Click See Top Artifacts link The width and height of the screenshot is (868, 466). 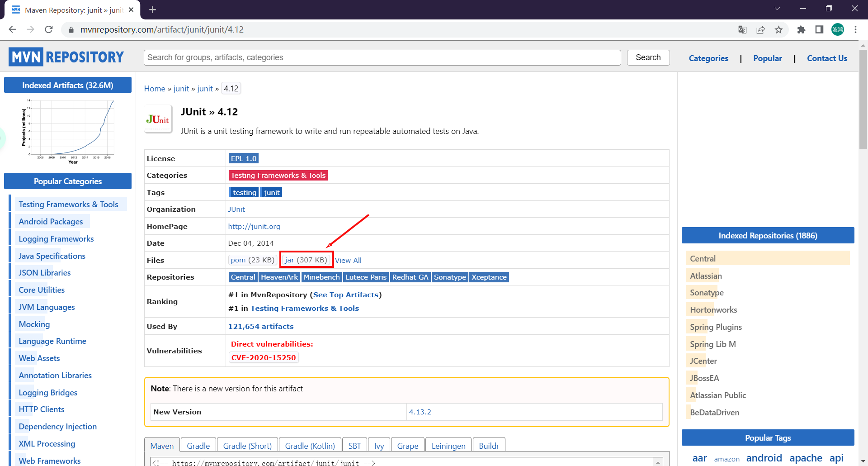pyautogui.click(x=346, y=295)
